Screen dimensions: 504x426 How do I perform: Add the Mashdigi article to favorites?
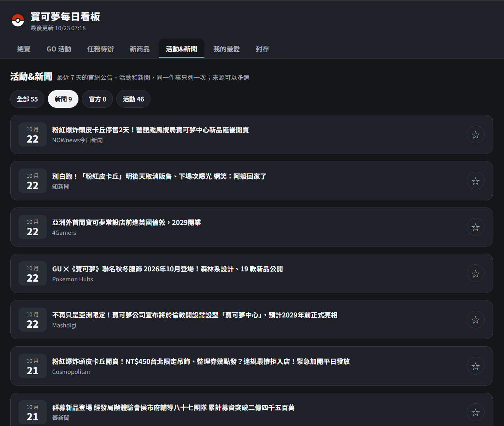pyautogui.click(x=476, y=320)
